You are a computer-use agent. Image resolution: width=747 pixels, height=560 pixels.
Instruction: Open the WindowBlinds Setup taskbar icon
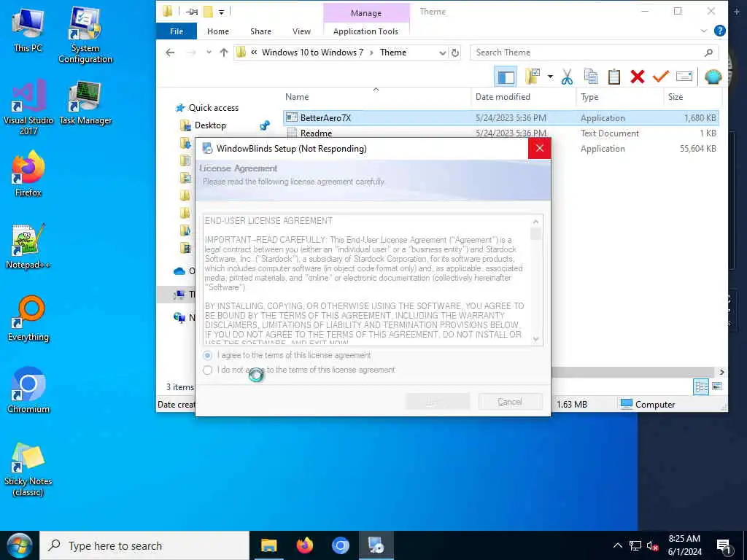(x=376, y=545)
